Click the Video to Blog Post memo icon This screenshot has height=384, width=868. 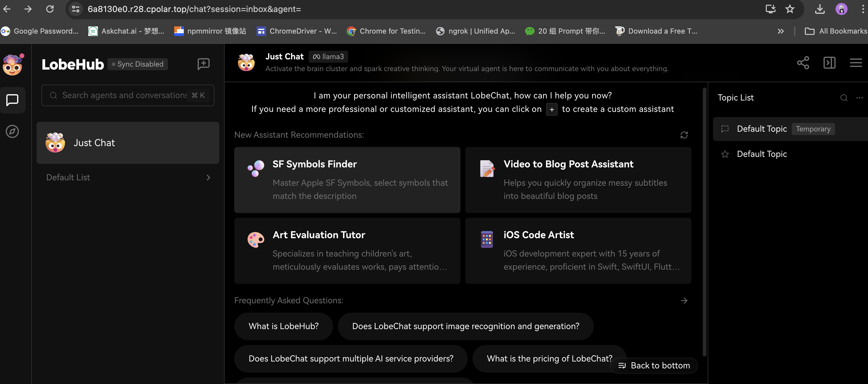click(x=487, y=169)
